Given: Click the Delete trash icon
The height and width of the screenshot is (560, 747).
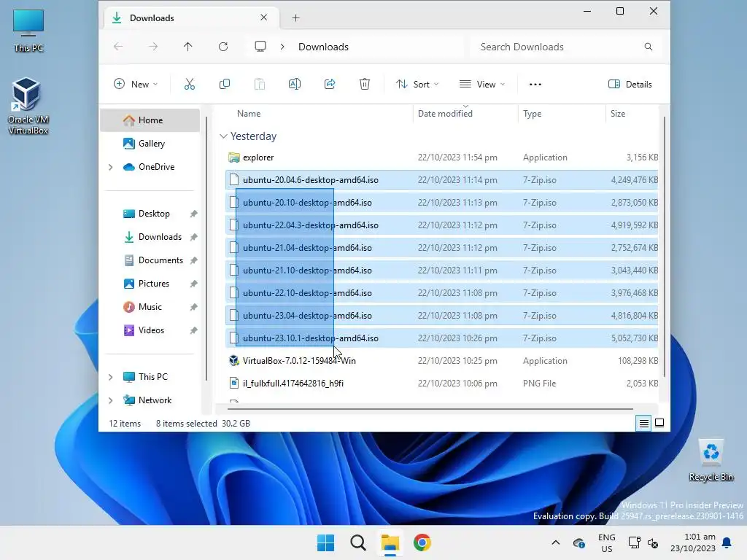Looking at the screenshot, I should [x=365, y=85].
